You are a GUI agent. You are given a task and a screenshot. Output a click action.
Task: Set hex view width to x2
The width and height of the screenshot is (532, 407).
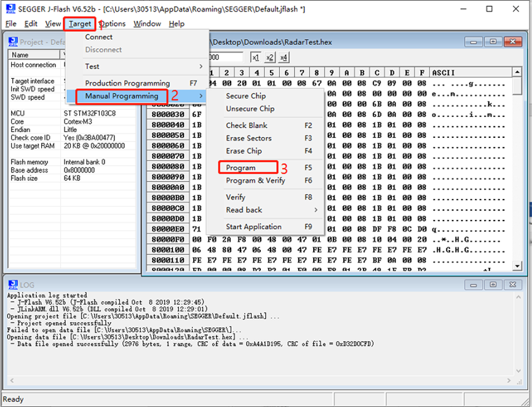tap(270, 57)
